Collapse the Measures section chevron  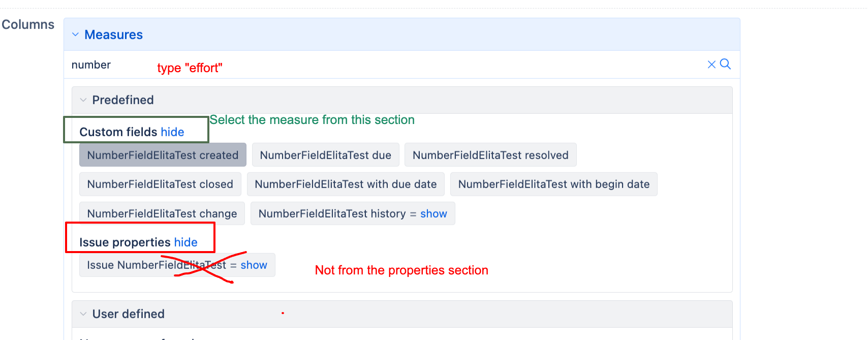tap(75, 35)
